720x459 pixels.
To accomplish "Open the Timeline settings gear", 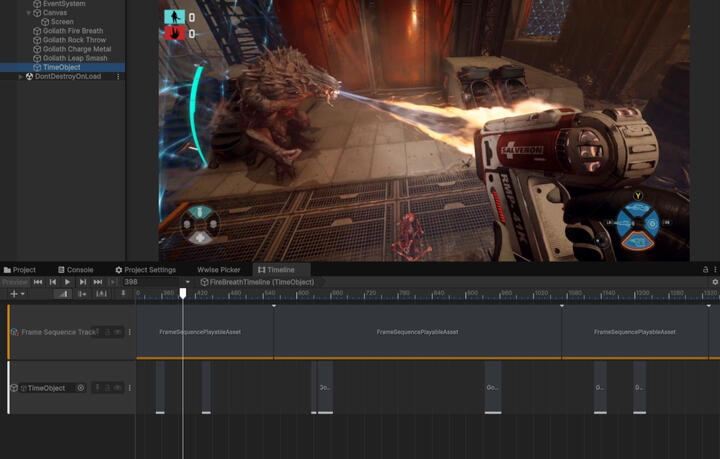I will click(x=714, y=282).
